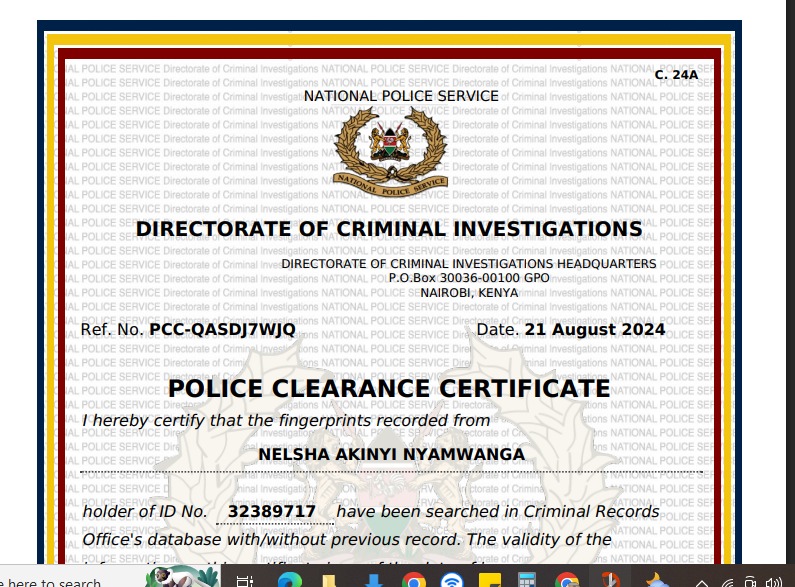Screen dimensions: 795x587
Task: Open the first Google Chrome taskbar icon
Action: point(413,581)
